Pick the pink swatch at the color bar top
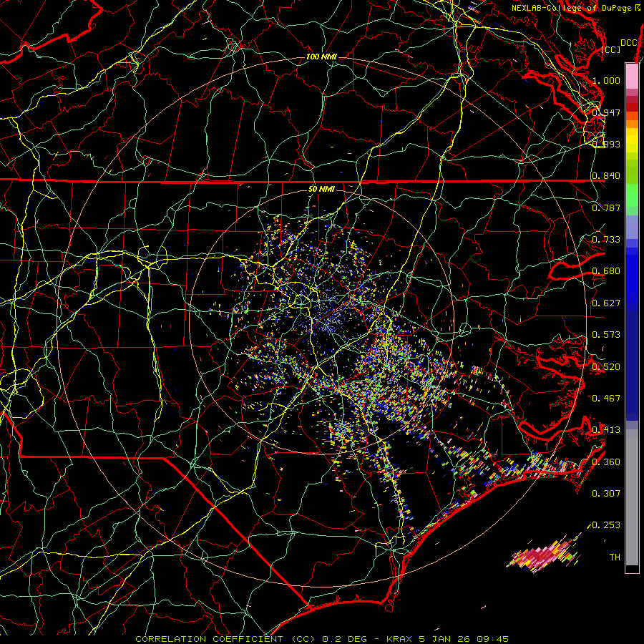644x644 pixels. tap(632, 76)
